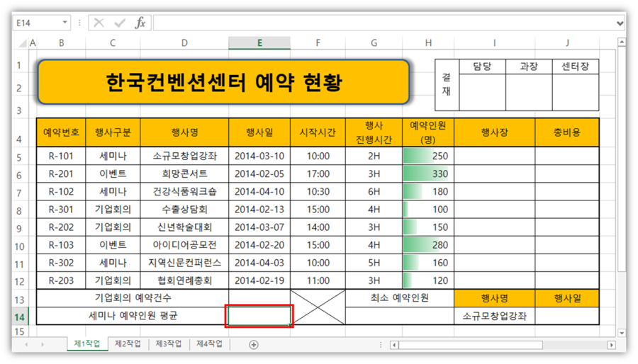Viewport: 638px width, 364px height.
Task: Click the Enter checkmark icon in formula bar
Action: point(119,23)
